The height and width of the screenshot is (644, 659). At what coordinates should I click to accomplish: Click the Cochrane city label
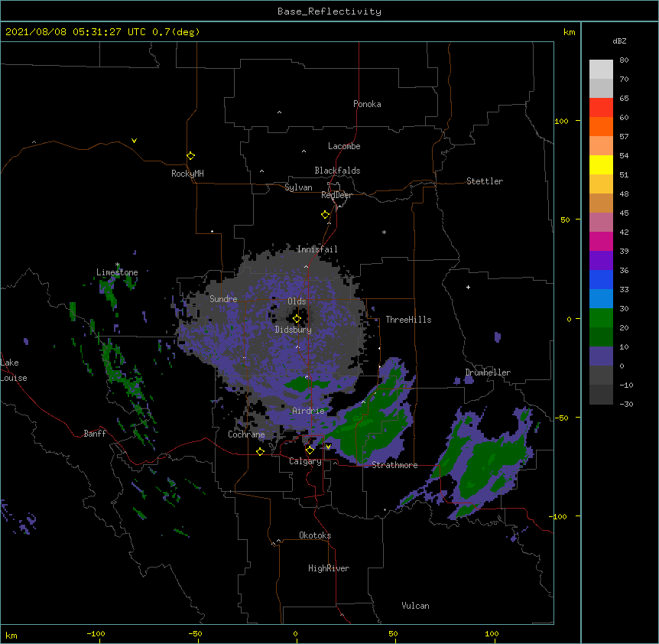point(246,434)
